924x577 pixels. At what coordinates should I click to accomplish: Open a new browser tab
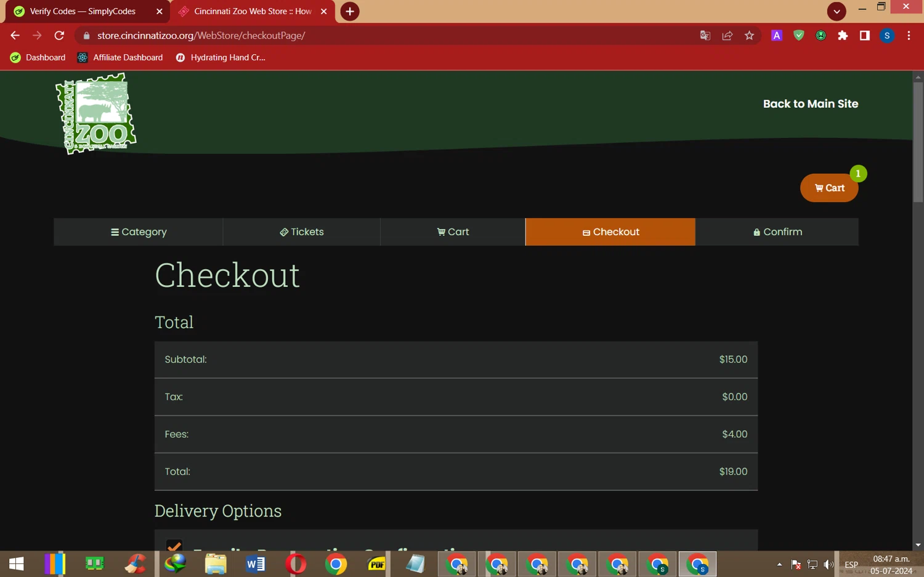[x=350, y=11]
